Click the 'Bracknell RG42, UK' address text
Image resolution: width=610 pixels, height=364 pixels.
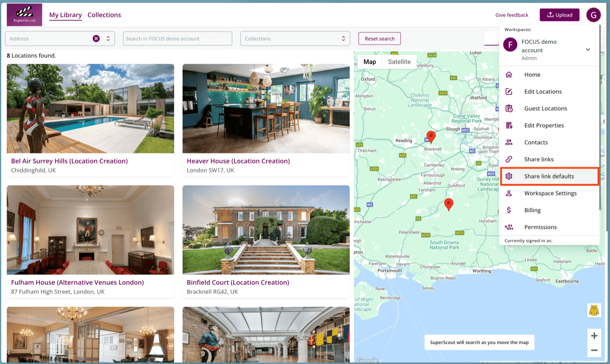click(212, 292)
